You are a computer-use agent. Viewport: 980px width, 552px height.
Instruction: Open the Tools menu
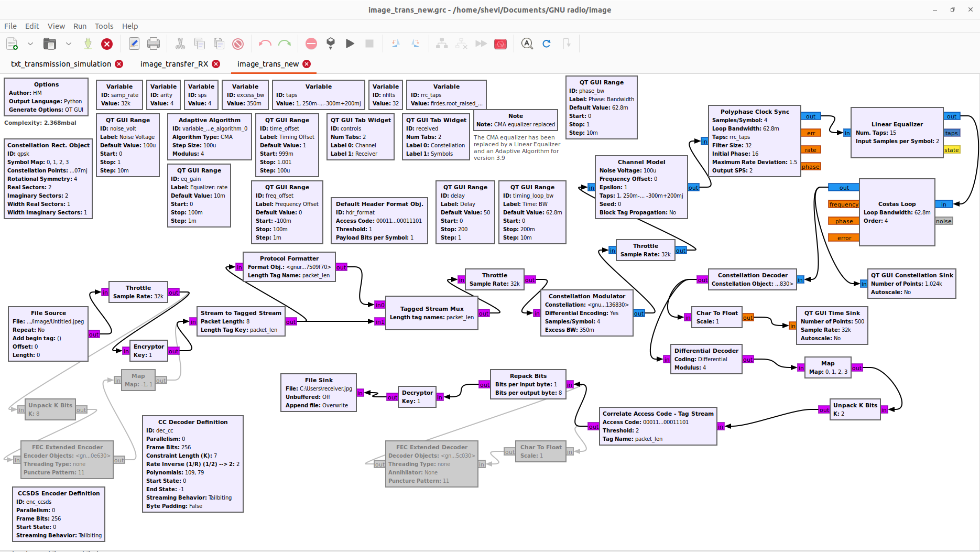coord(104,26)
